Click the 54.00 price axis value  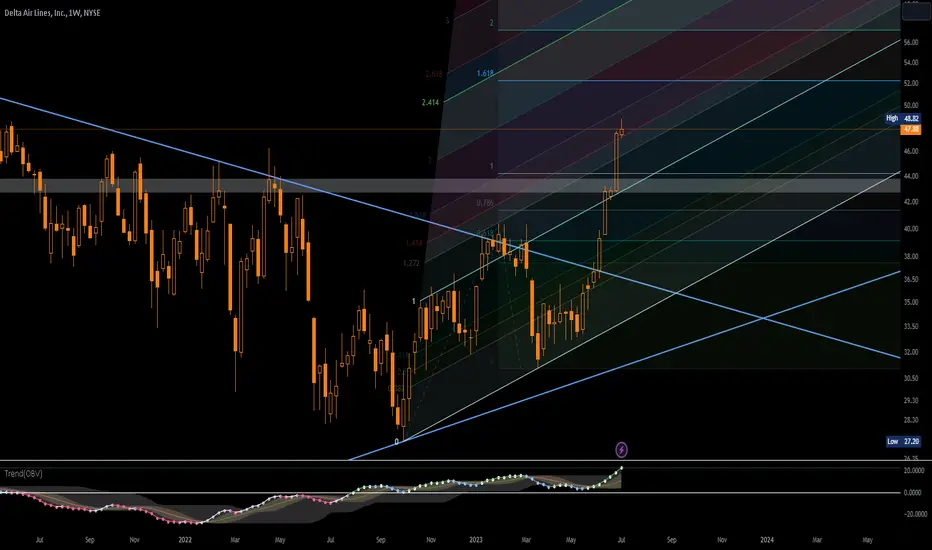[911, 62]
